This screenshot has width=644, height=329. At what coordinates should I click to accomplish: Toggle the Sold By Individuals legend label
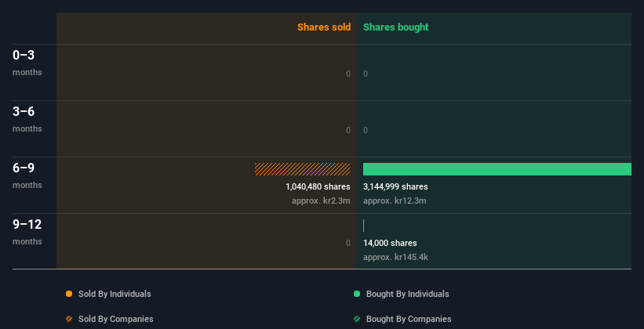115,294
